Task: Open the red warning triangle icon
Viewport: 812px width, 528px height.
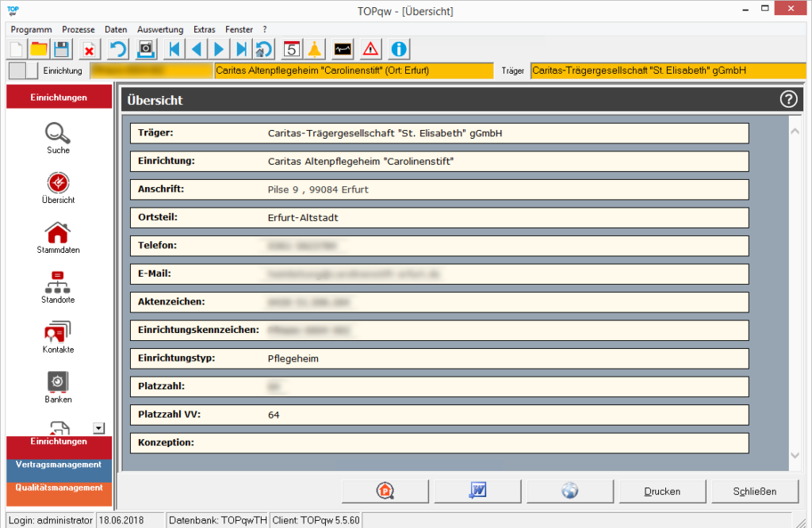Action: (x=370, y=49)
